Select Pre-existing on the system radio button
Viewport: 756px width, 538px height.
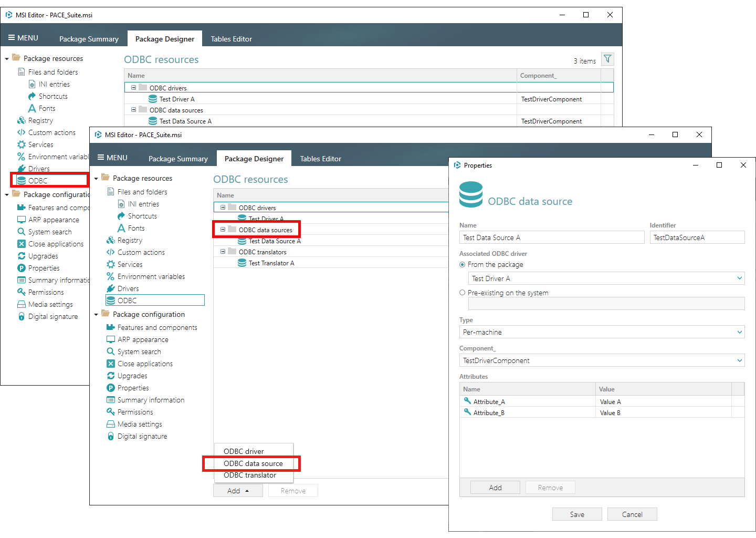(x=463, y=293)
